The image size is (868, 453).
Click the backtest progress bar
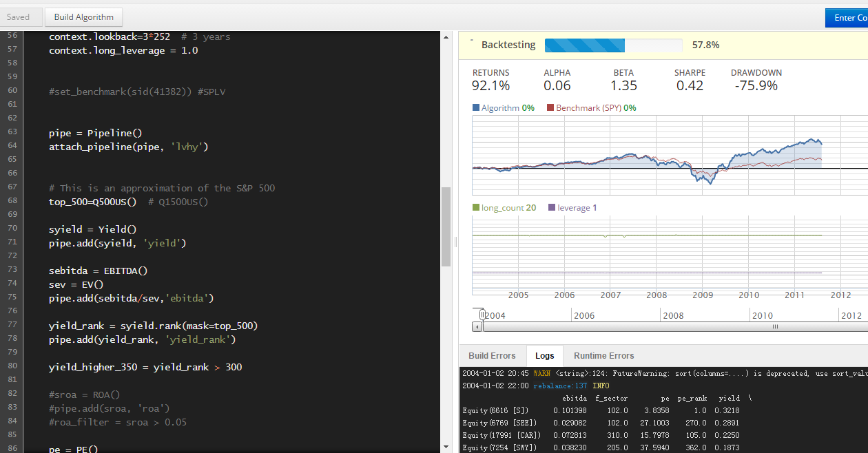tap(614, 45)
